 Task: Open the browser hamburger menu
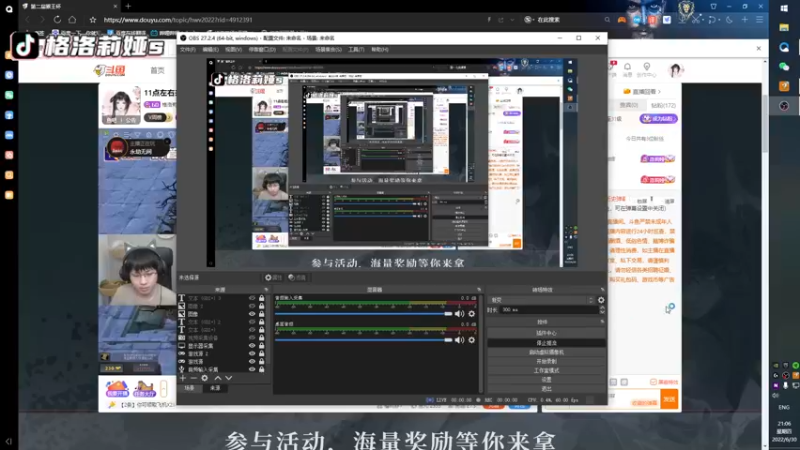[760, 19]
